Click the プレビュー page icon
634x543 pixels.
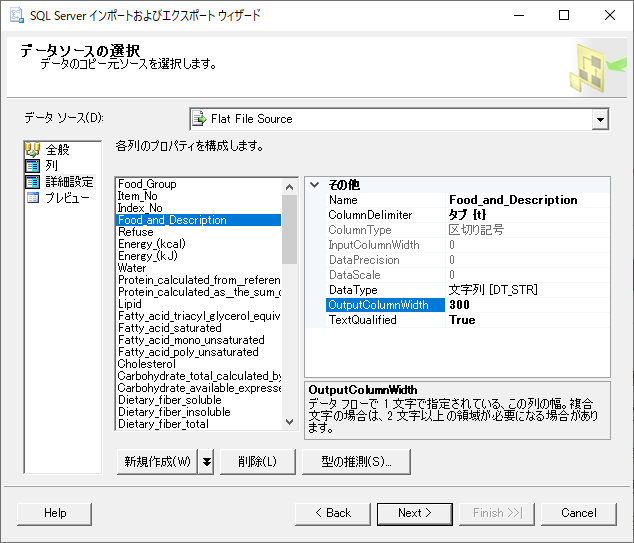(32, 198)
